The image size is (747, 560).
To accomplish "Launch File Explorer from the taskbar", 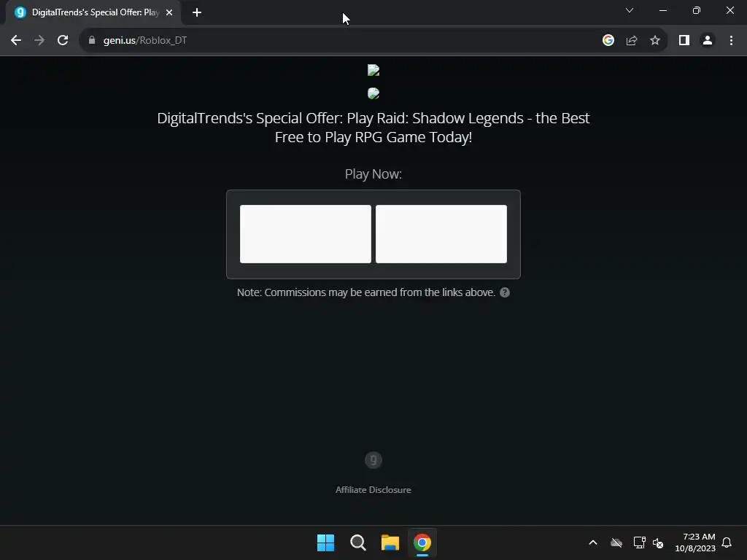I will coord(390,542).
